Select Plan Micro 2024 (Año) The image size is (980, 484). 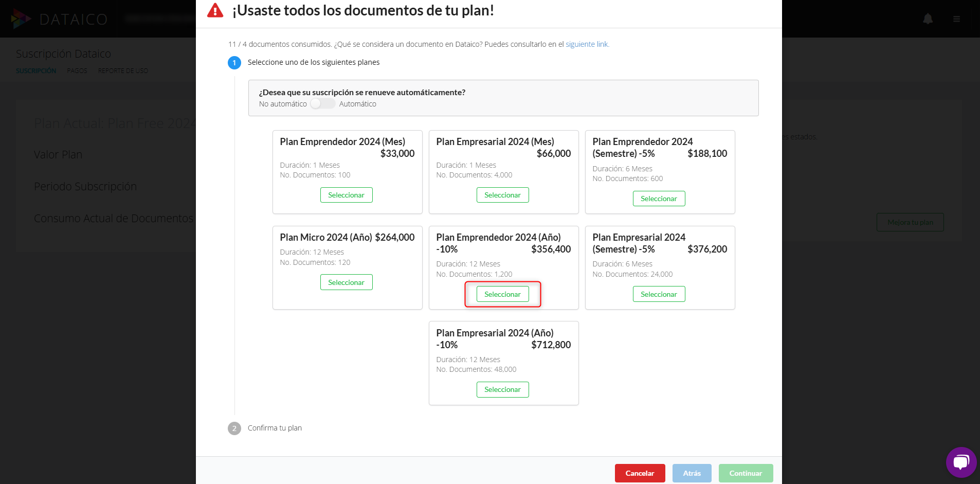click(x=346, y=282)
